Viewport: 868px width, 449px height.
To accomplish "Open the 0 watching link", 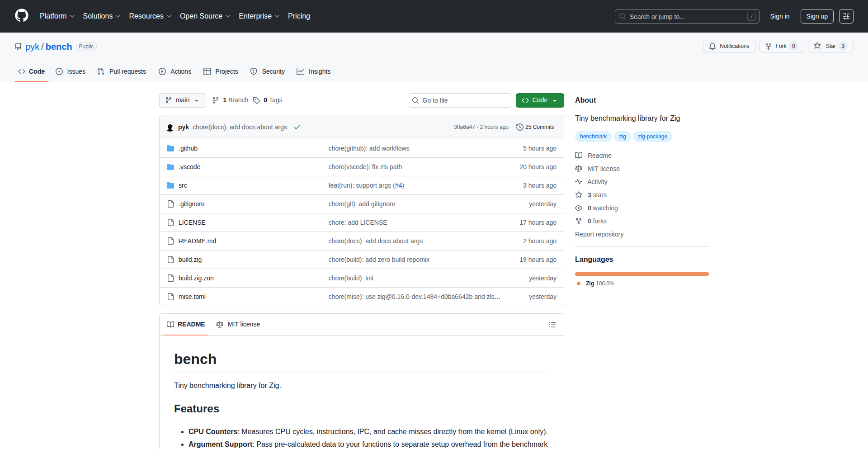I will click(602, 208).
